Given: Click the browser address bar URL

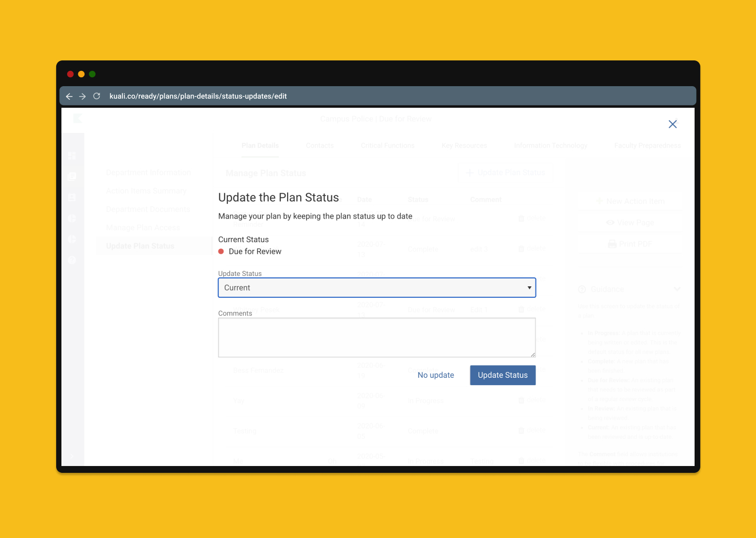Looking at the screenshot, I should [x=198, y=96].
